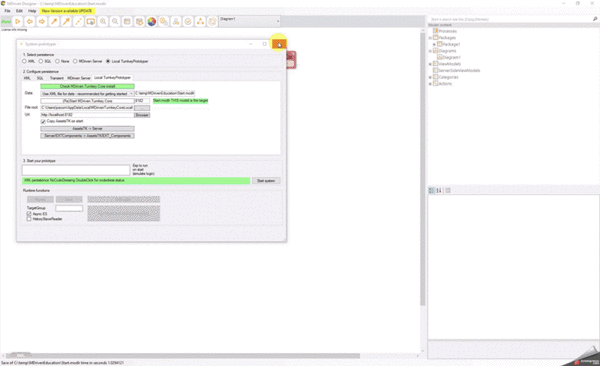Image resolution: width=600 pixels, height=366 pixels.
Task: Click the Browser button next to the URL
Action: pos(142,115)
